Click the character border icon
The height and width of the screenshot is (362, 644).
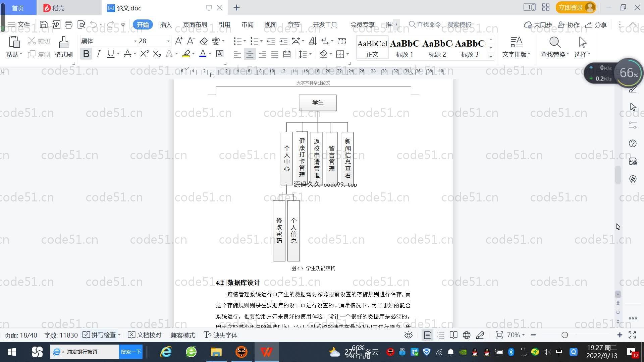pos(220,54)
